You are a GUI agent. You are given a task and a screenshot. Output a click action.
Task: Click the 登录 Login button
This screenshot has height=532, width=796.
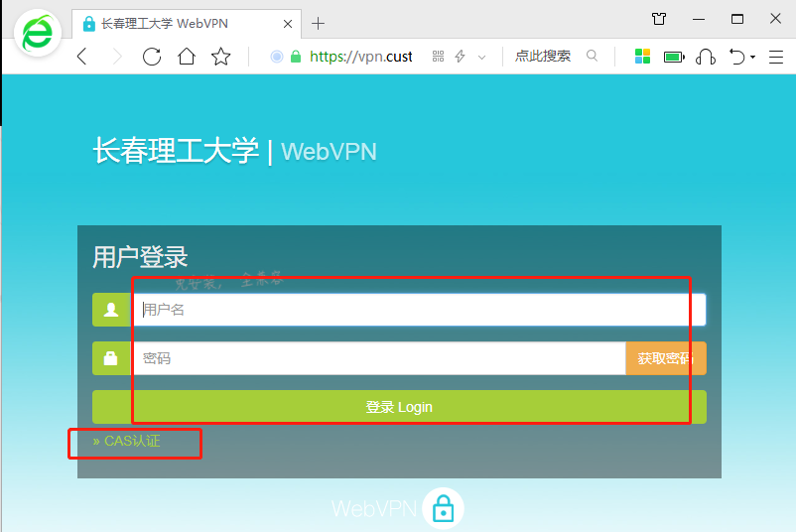399,407
